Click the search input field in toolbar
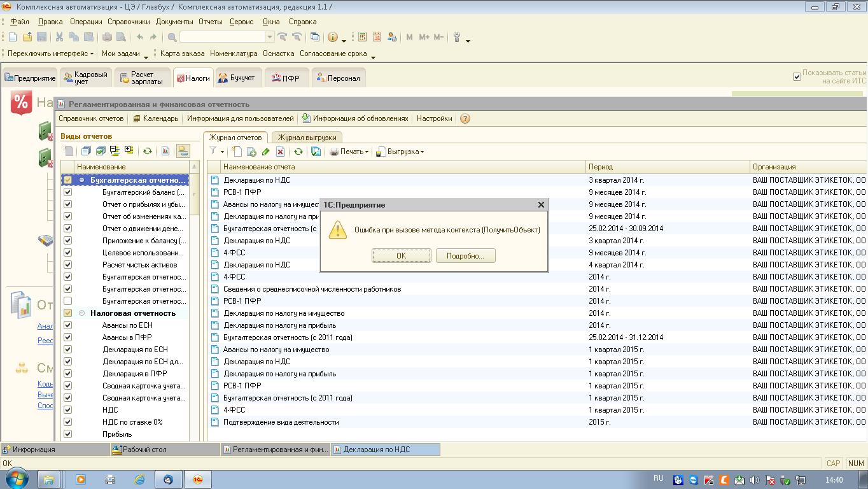Viewport: 868px width, 489px height. [221, 37]
